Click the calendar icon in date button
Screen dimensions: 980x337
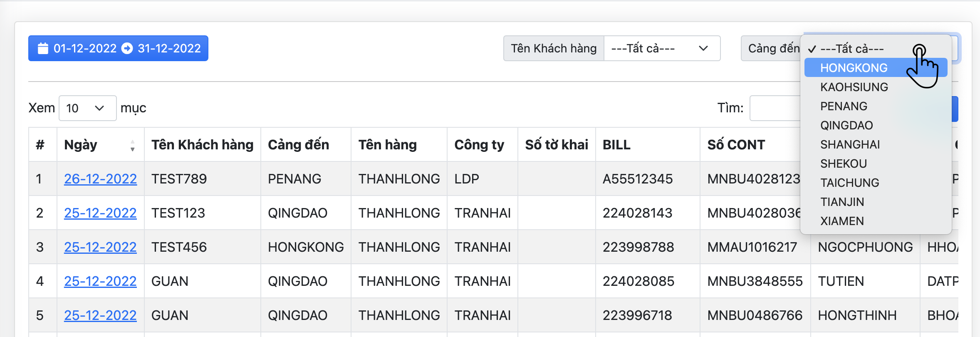43,49
